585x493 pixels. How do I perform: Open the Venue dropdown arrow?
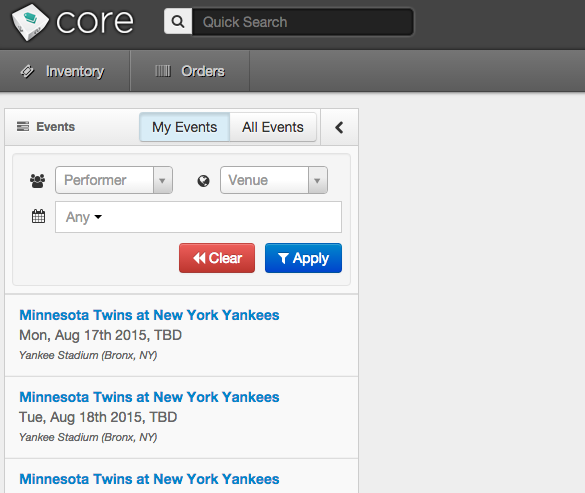(317, 180)
